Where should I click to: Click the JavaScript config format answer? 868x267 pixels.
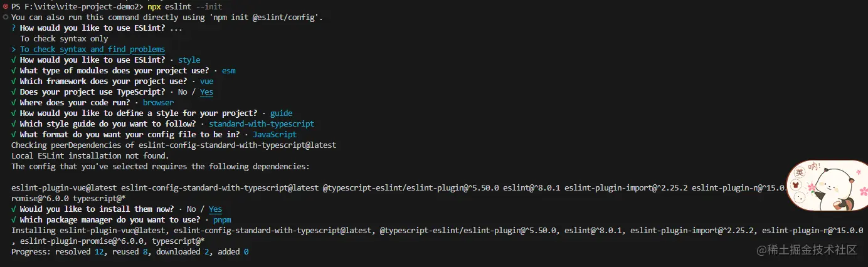[x=275, y=135]
